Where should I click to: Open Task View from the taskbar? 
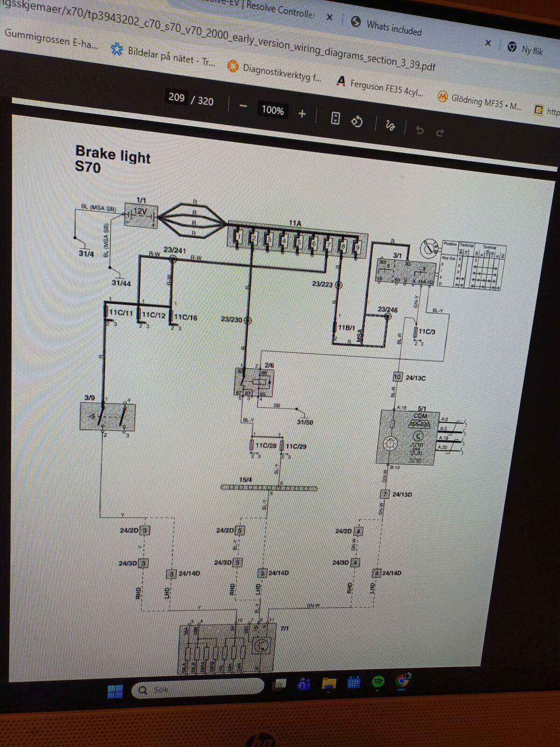tap(280, 684)
